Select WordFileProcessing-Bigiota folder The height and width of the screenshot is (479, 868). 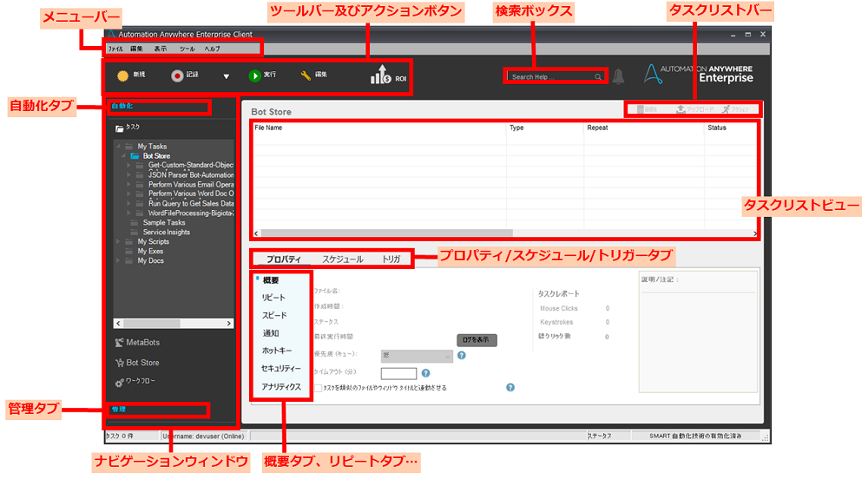point(191,213)
